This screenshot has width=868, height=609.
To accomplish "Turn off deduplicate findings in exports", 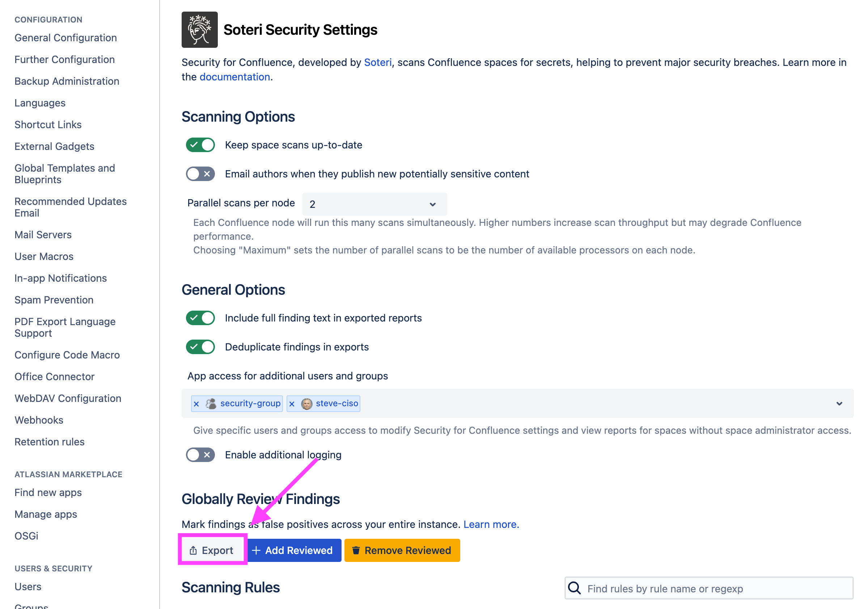I will 200,346.
